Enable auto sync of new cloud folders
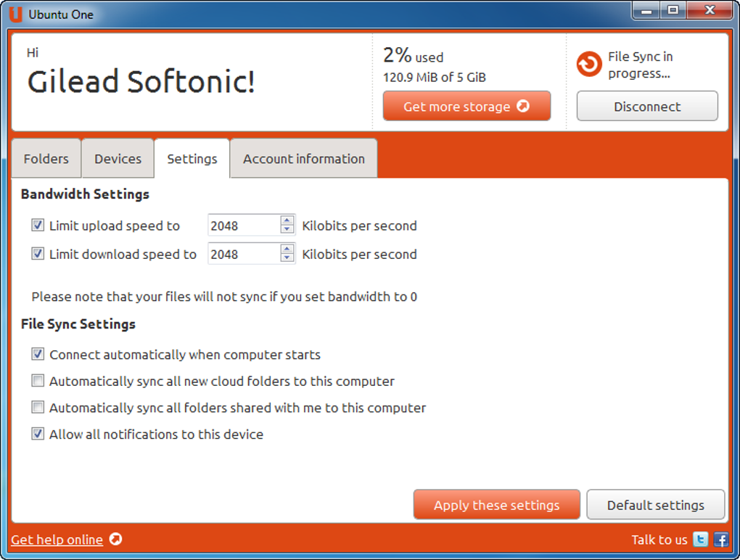Screen dimensions: 740x560 [38, 381]
